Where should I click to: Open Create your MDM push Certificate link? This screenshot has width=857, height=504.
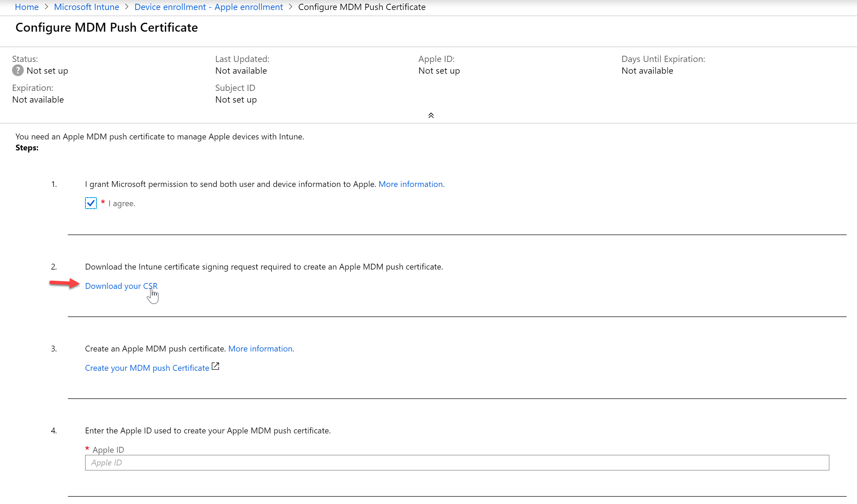tap(147, 368)
